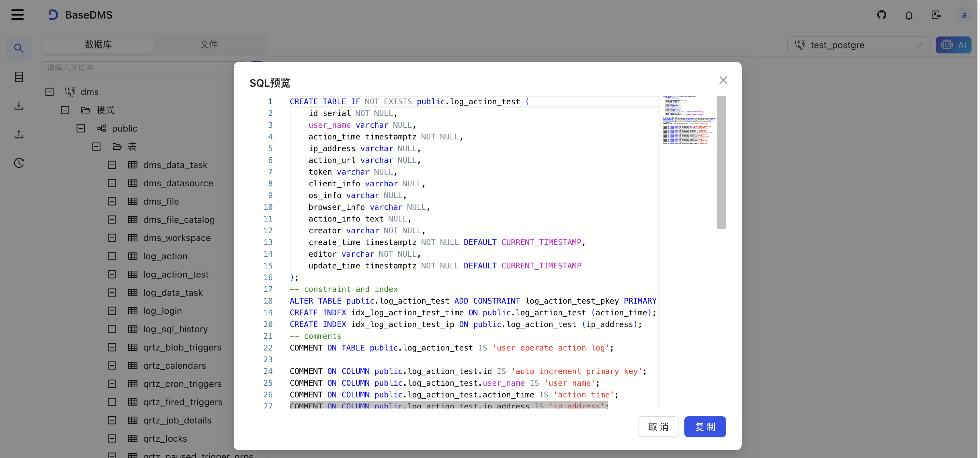Click 'user operate action log' string

[551, 348]
